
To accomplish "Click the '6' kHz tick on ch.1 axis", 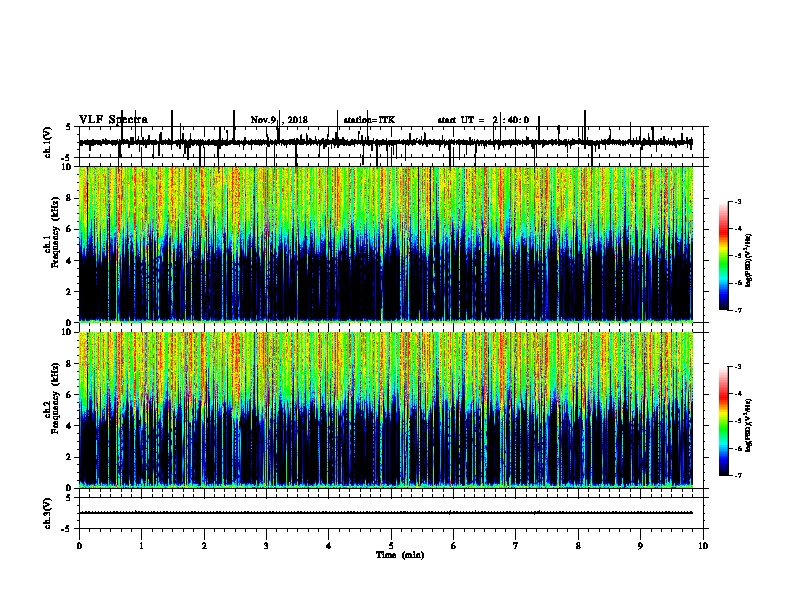I will (x=70, y=229).
